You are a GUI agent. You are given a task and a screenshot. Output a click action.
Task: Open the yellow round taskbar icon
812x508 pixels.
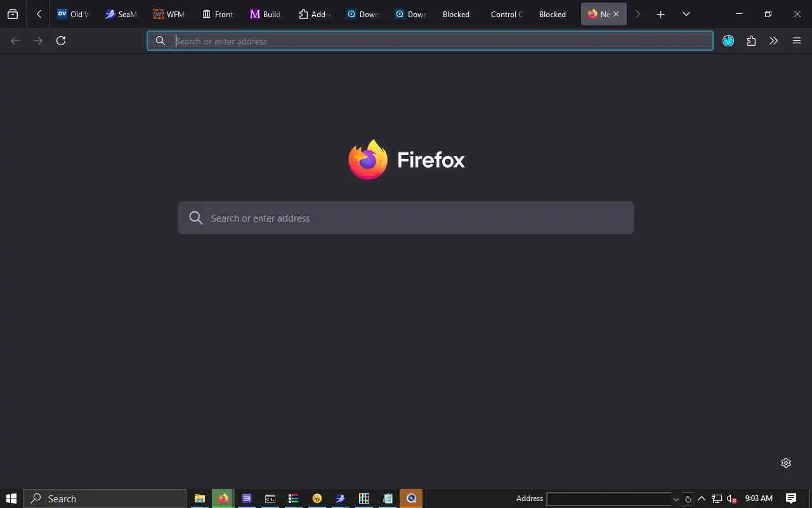[317, 498]
